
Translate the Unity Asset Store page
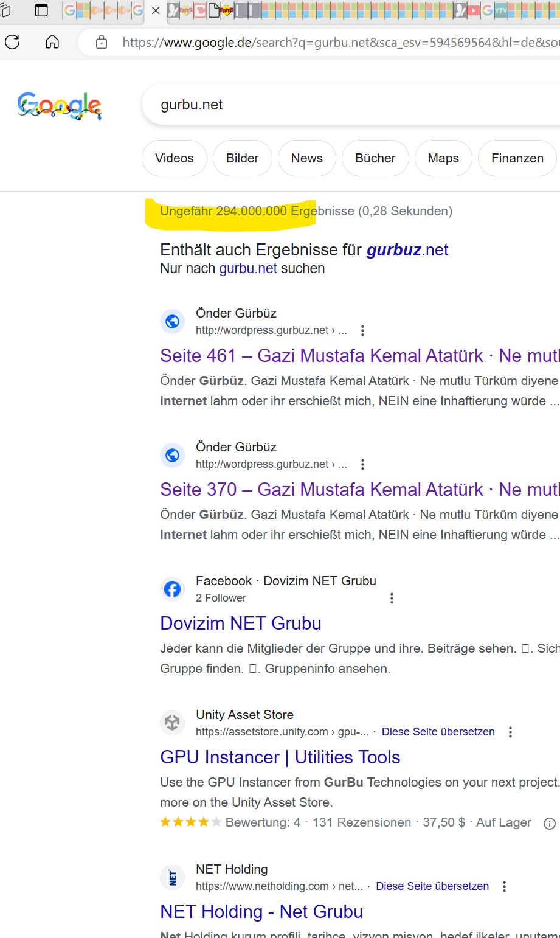coord(438,732)
